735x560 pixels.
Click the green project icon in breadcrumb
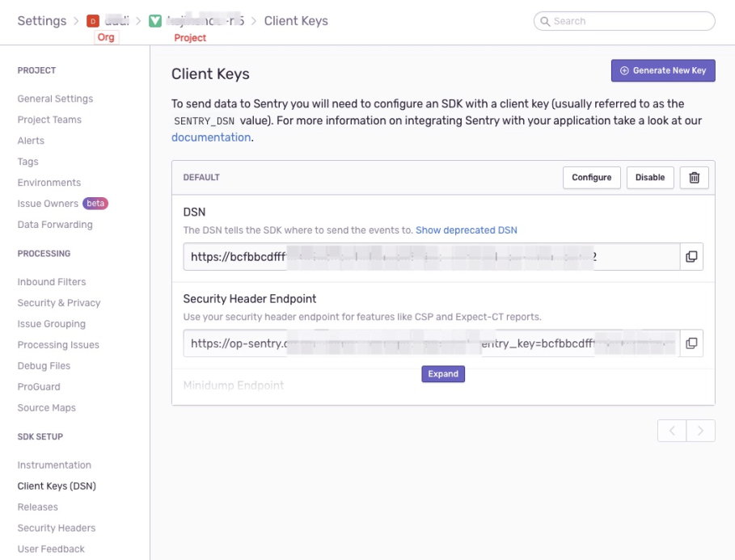(155, 21)
